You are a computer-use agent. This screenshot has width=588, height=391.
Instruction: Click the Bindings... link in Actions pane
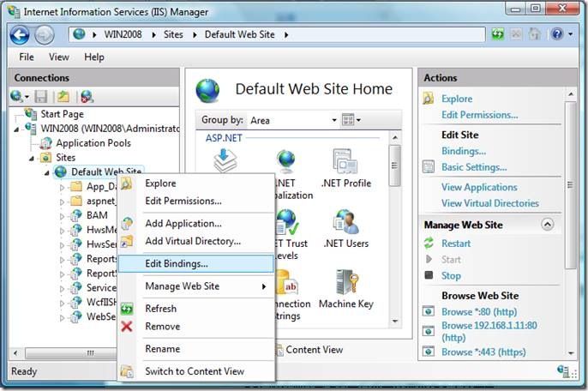point(464,151)
